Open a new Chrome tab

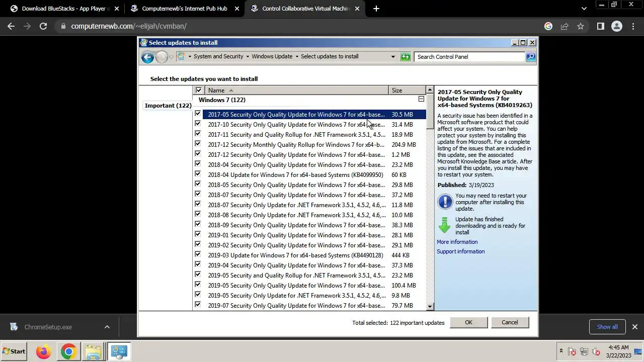click(x=376, y=9)
